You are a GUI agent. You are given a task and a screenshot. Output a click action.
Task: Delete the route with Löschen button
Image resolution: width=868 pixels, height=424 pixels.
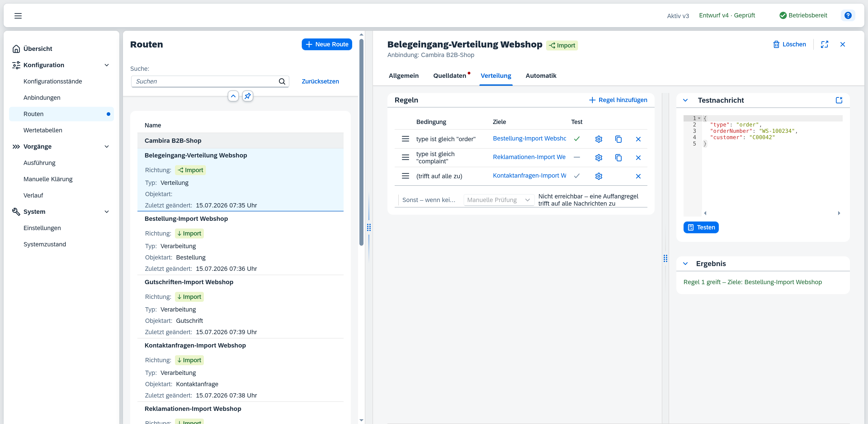pos(789,44)
